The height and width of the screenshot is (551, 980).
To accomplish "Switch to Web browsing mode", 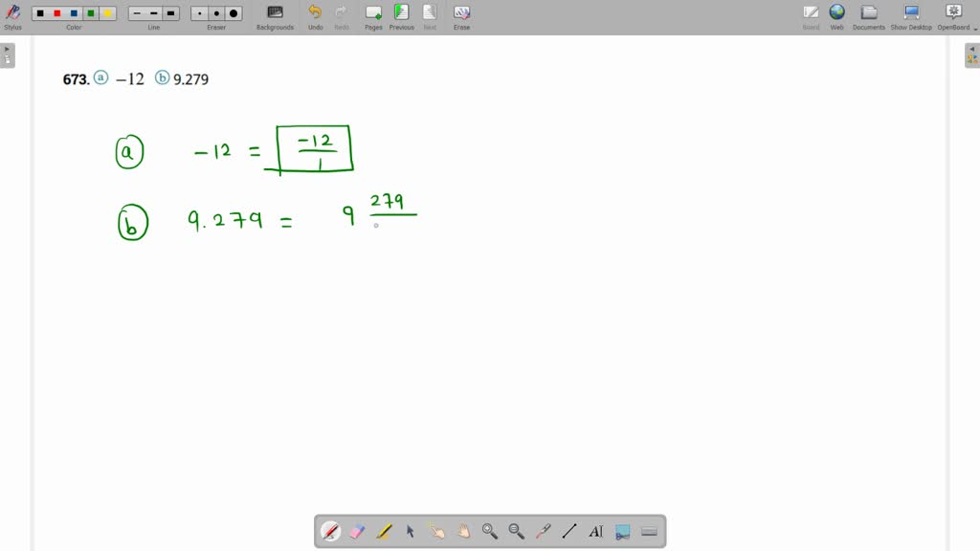I will pyautogui.click(x=836, y=14).
